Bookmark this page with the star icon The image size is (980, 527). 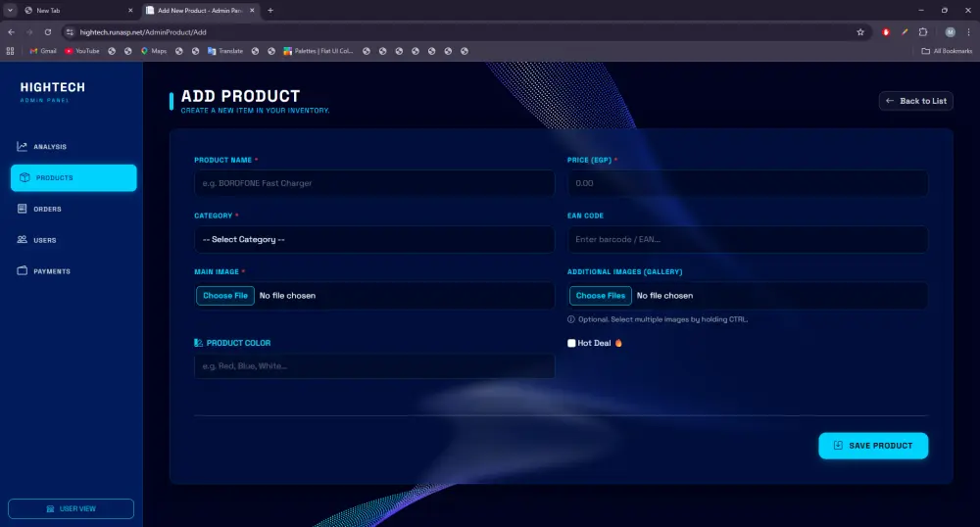pos(860,32)
